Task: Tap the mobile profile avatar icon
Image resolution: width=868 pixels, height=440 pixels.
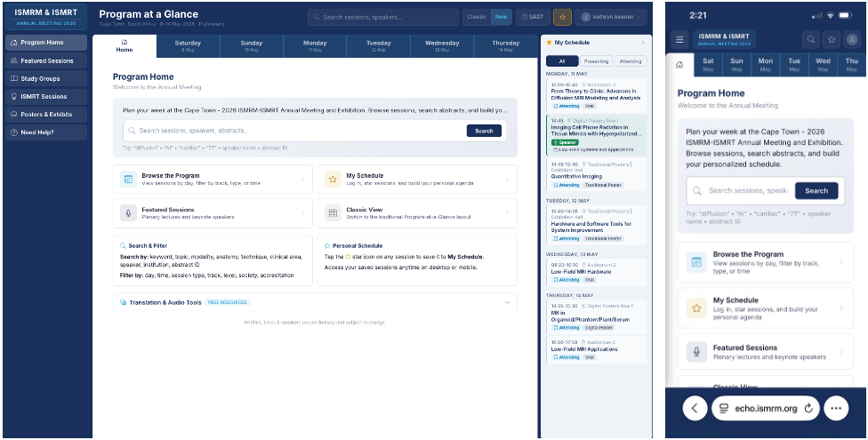Action: click(x=852, y=39)
